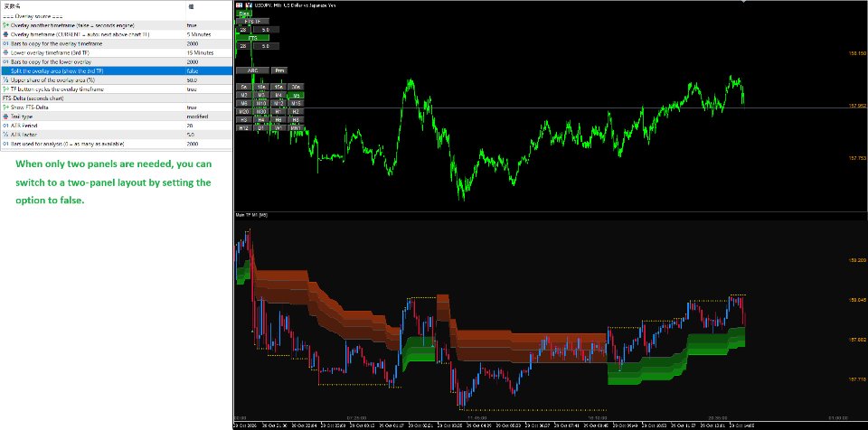868x430 pixels.
Task: Select the H1 timeframe button
Action: pos(278,111)
